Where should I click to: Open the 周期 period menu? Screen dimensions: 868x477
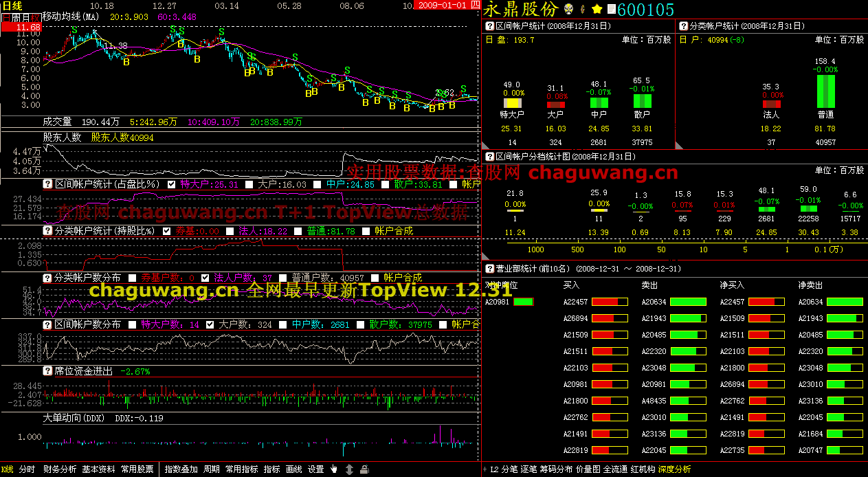[212, 469]
